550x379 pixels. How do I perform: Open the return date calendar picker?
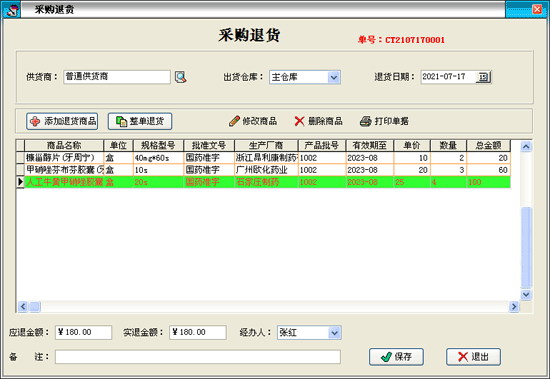(x=483, y=77)
